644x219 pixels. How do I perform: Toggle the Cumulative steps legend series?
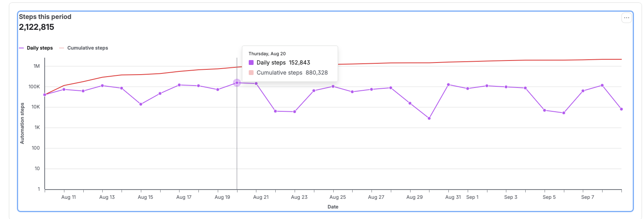[x=84, y=48]
